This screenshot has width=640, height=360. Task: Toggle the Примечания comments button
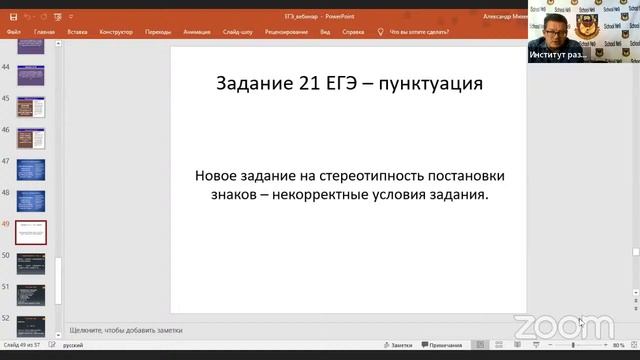click(x=442, y=345)
